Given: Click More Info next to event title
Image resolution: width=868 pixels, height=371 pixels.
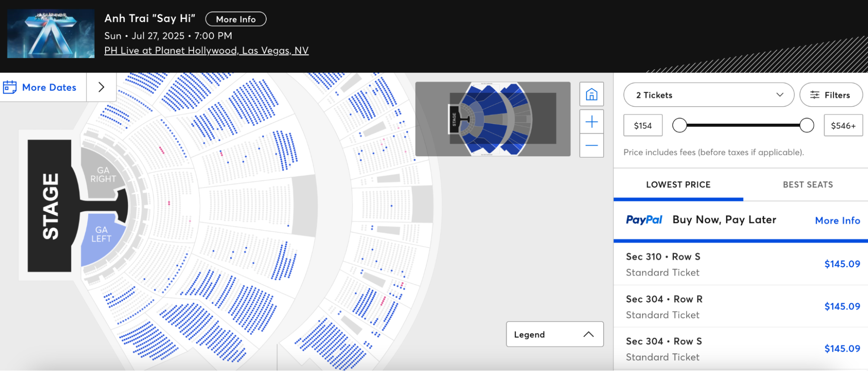Looking at the screenshot, I should click(236, 19).
